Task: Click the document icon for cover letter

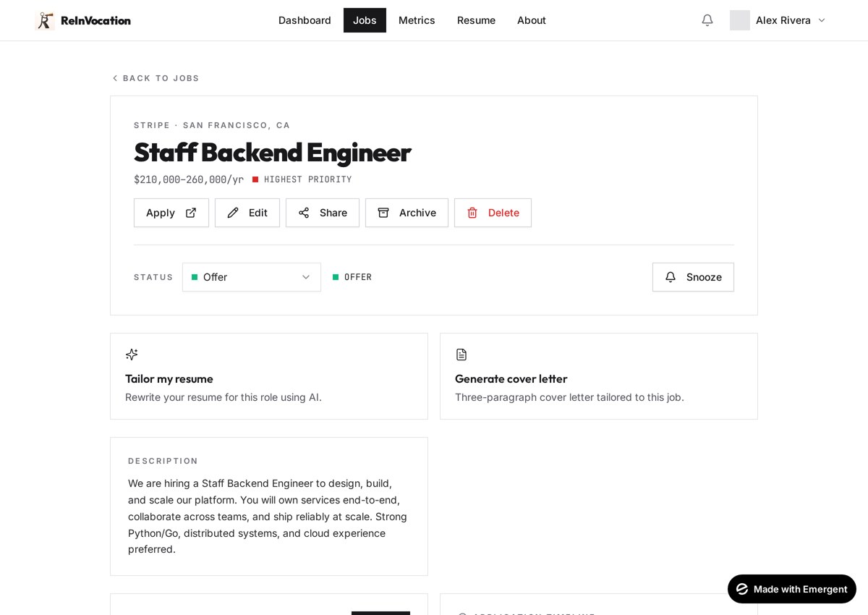Action: [461, 355]
